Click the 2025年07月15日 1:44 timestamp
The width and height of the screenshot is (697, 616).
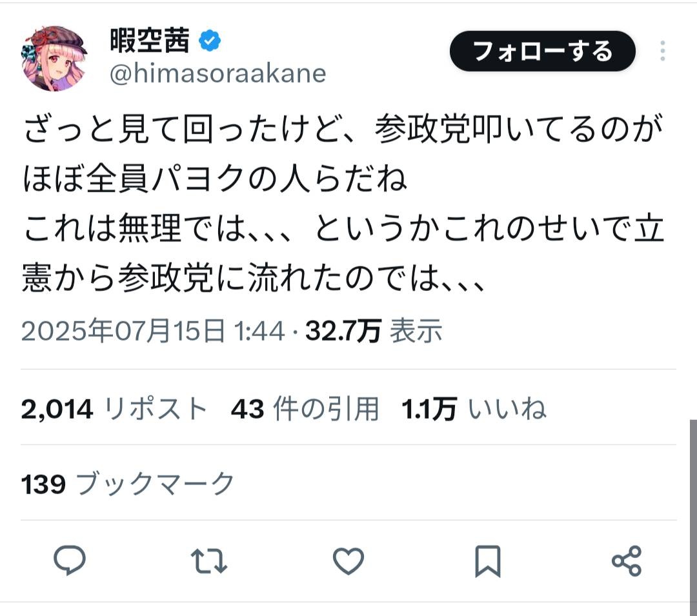(153, 332)
